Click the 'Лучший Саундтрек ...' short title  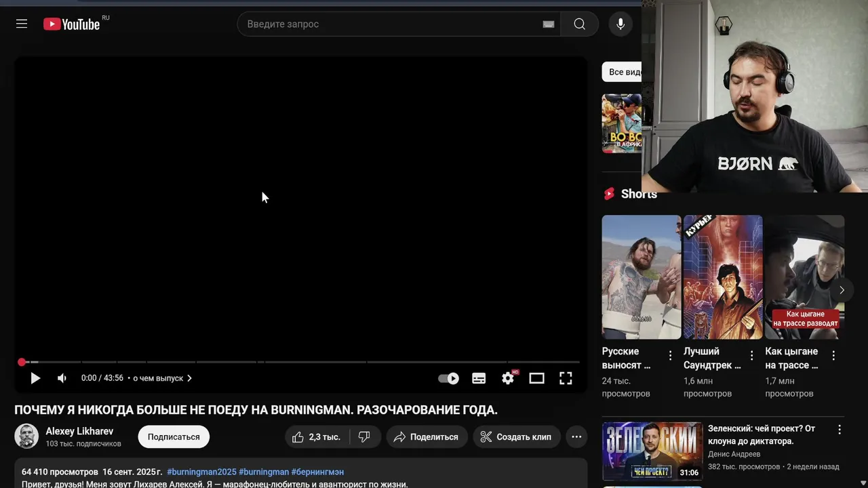712,358
